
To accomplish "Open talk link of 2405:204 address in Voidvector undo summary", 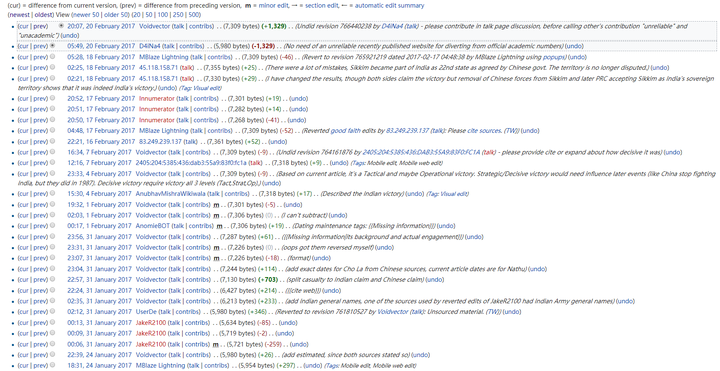I will (x=489, y=152).
